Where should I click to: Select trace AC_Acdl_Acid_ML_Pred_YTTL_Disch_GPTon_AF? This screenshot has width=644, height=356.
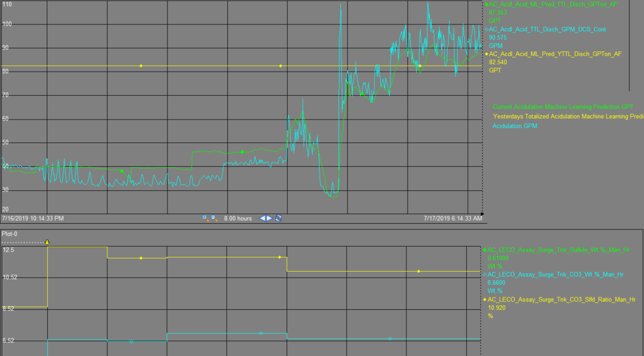555,54
